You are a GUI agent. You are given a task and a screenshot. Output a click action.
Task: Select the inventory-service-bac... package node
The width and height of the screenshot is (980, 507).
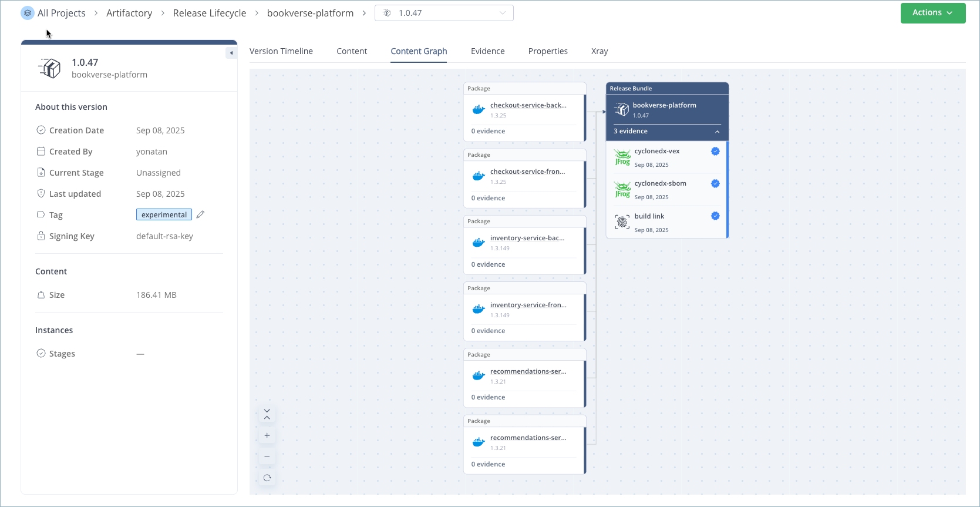(x=524, y=245)
